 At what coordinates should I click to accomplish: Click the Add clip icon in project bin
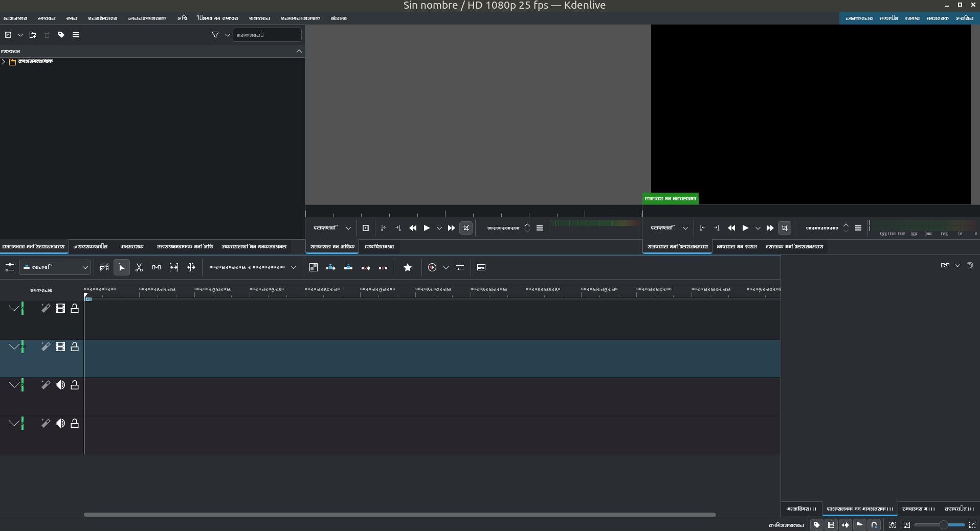point(8,35)
